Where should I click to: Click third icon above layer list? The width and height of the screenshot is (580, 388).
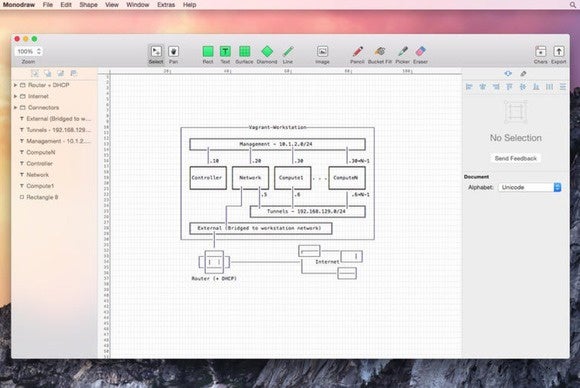[x=61, y=73]
